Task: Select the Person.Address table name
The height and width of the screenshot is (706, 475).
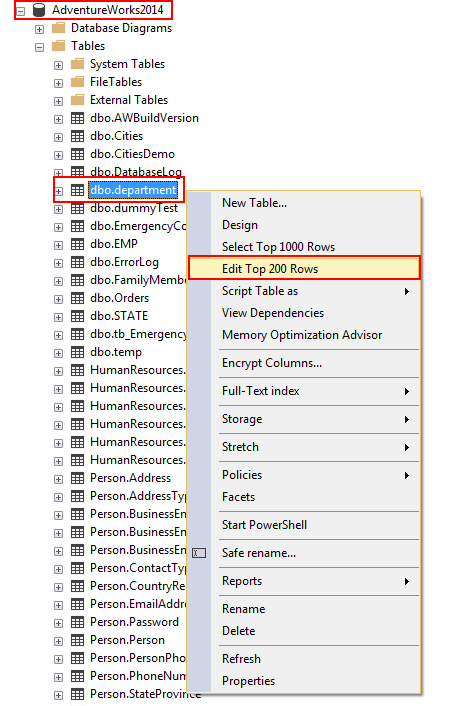Action: pyautogui.click(x=131, y=478)
